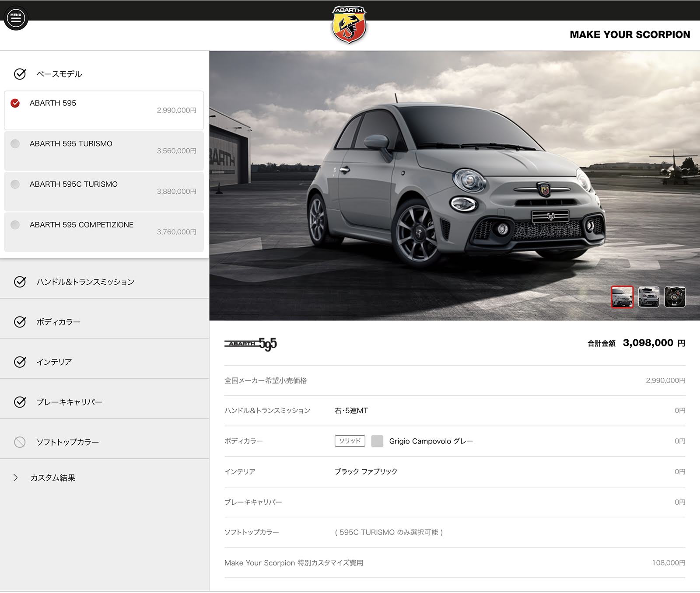700x593 pixels.
Task: Click the Abarth scorpion shield logo
Action: (349, 24)
